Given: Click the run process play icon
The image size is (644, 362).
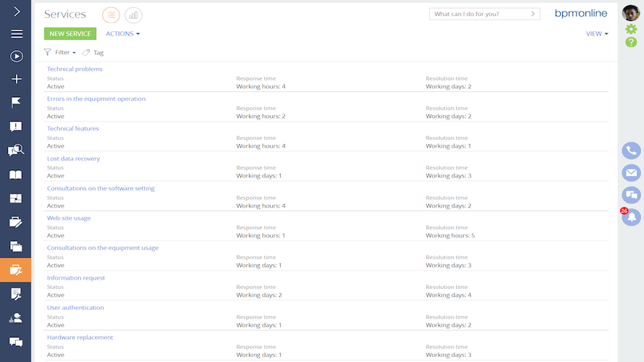Looking at the screenshot, I should 16,56.
